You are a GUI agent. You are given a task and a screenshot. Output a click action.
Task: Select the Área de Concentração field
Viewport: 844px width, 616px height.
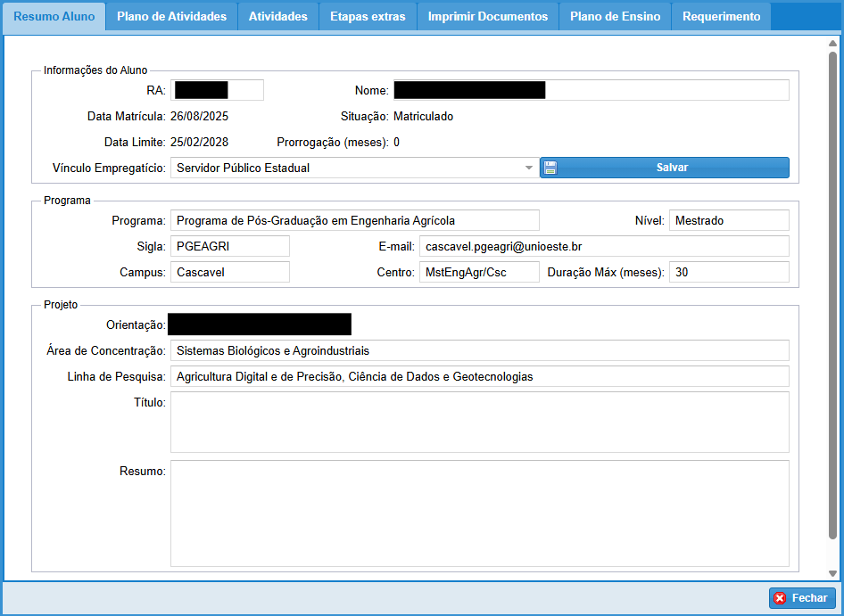tap(479, 350)
